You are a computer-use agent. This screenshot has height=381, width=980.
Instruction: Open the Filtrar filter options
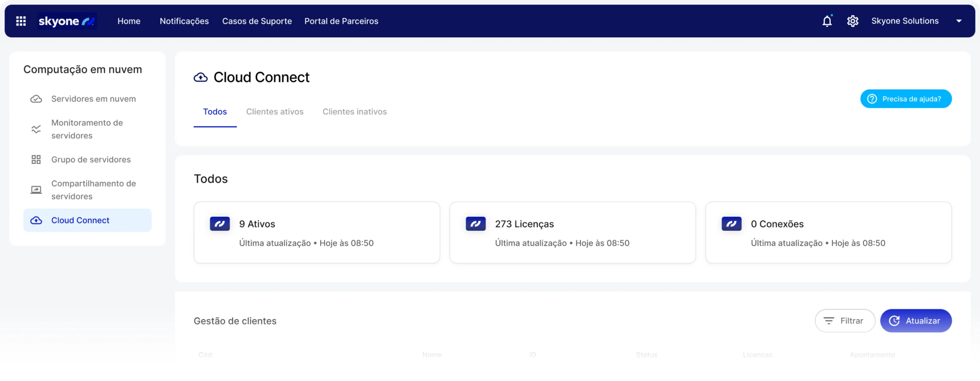click(x=845, y=321)
